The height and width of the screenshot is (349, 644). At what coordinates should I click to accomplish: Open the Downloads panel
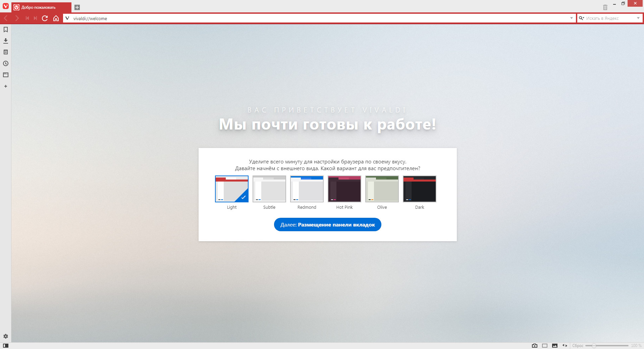click(x=6, y=41)
